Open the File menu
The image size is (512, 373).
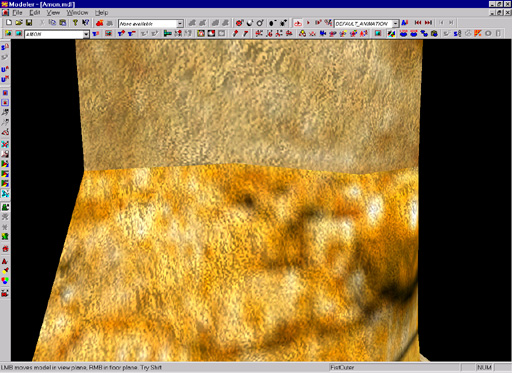(17, 13)
